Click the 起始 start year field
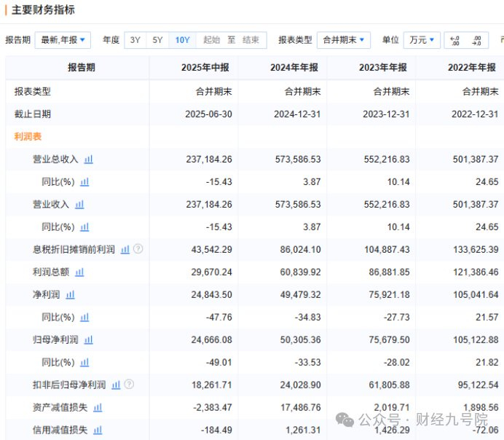Image resolution: width=504 pixels, height=440 pixels. tap(211, 40)
